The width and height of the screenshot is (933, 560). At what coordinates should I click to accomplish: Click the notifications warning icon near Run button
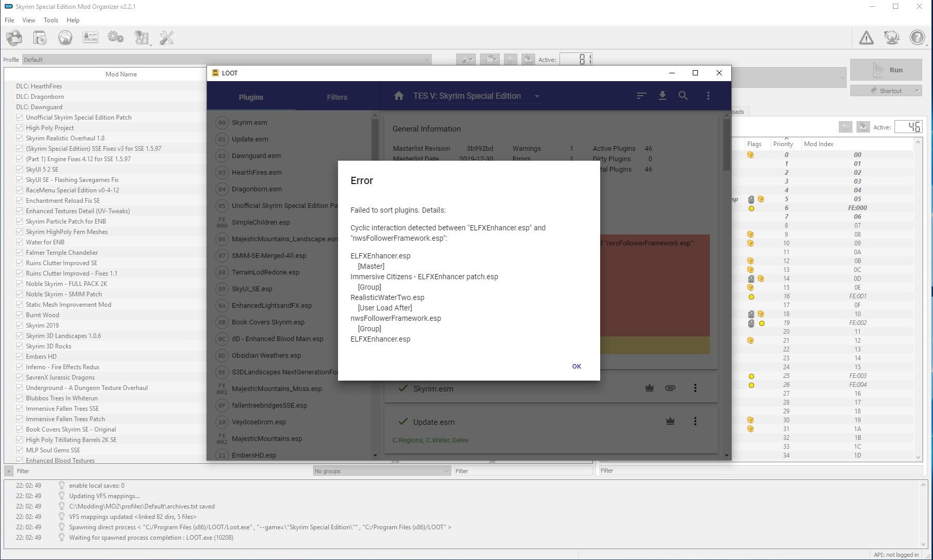[866, 37]
